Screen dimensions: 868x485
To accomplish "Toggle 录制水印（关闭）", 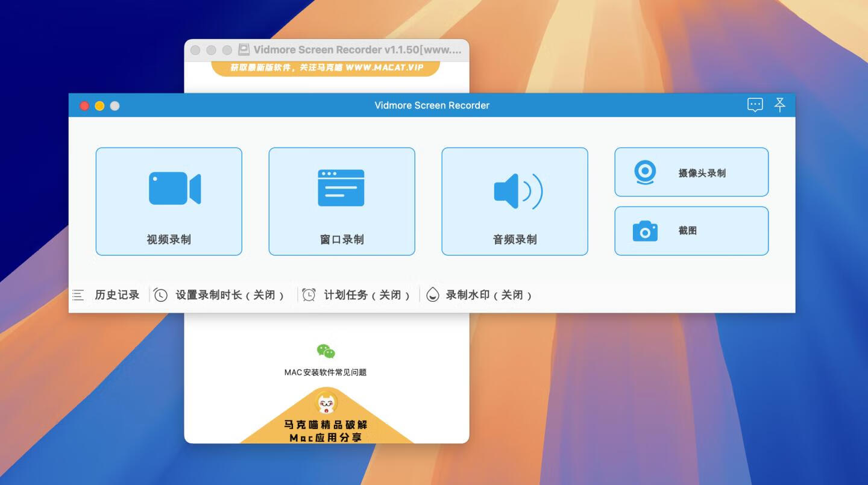I will click(489, 295).
